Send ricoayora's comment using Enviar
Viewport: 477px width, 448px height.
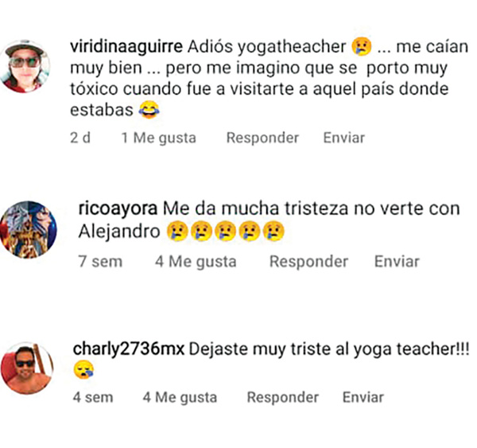[x=397, y=262]
